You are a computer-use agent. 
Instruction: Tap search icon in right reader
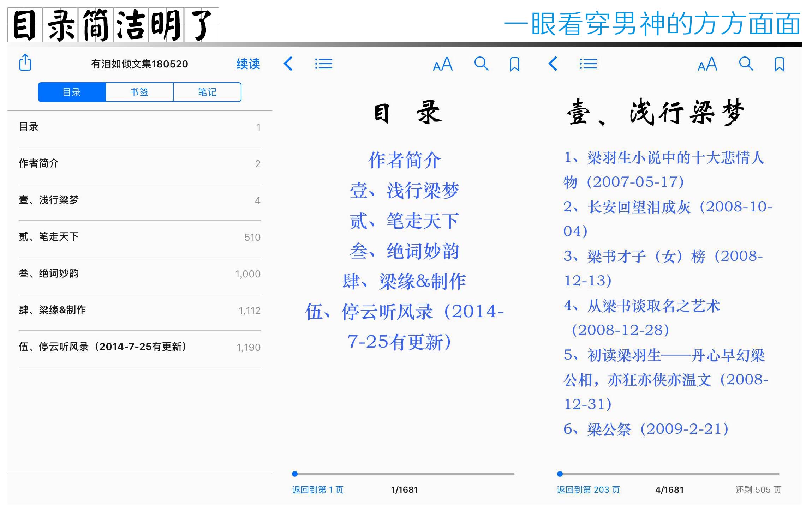click(746, 64)
